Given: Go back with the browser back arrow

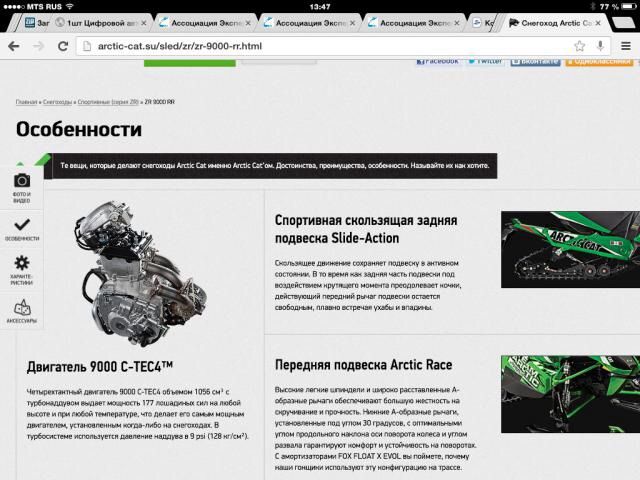Looking at the screenshot, I should (13, 46).
